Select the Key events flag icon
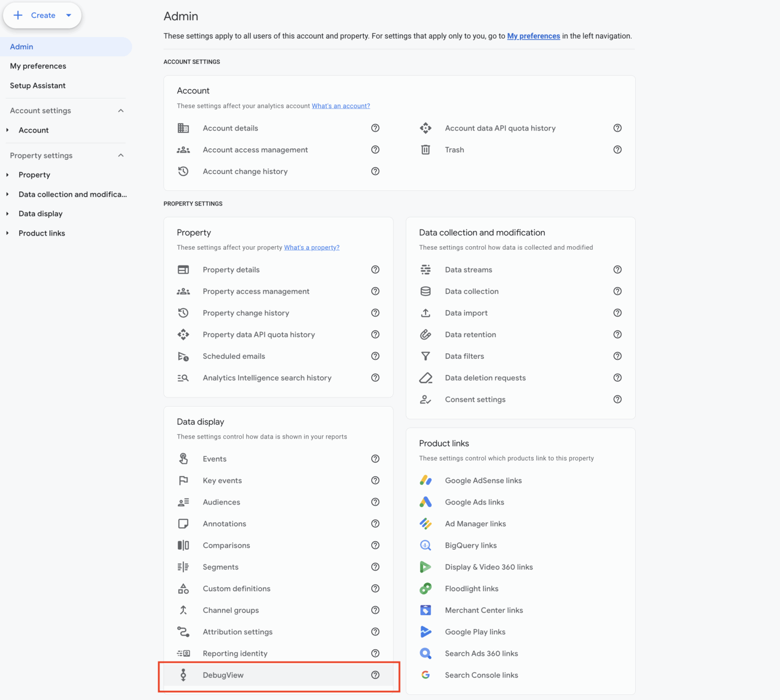The width and height of the screenshot is (780, 700). click(x=183, y=480)
